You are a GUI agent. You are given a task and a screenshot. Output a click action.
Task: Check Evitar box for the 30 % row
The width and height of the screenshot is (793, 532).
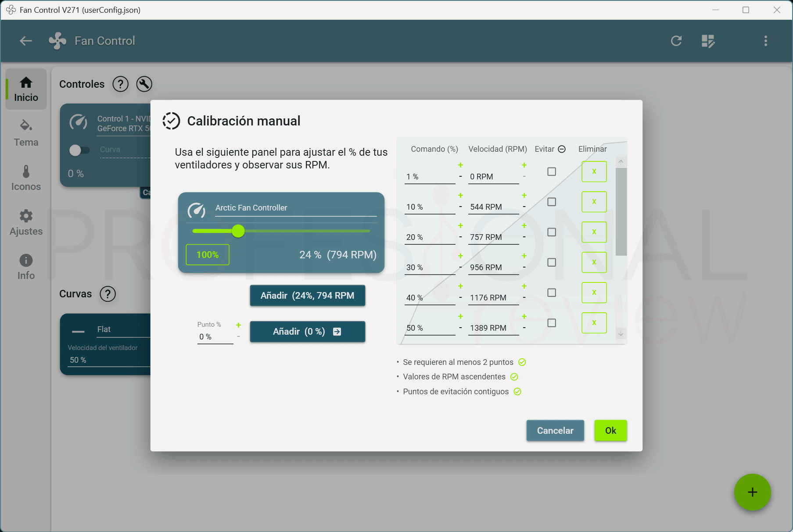(552, 262)
